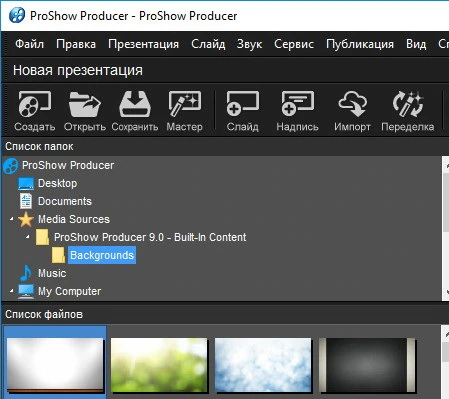Click the folder list scrollbar down arrow

point(446,292)
